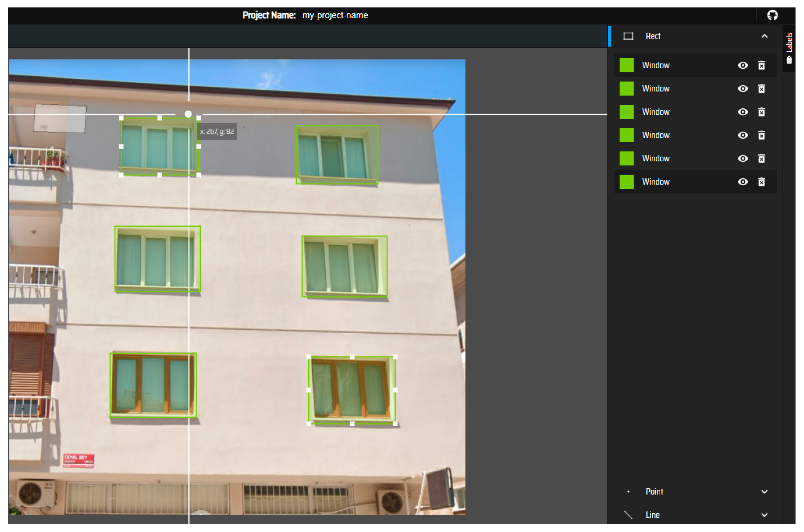The image size is (804, 532).
Task: Delete the first Window label
Action: click(x=761, y=66)
